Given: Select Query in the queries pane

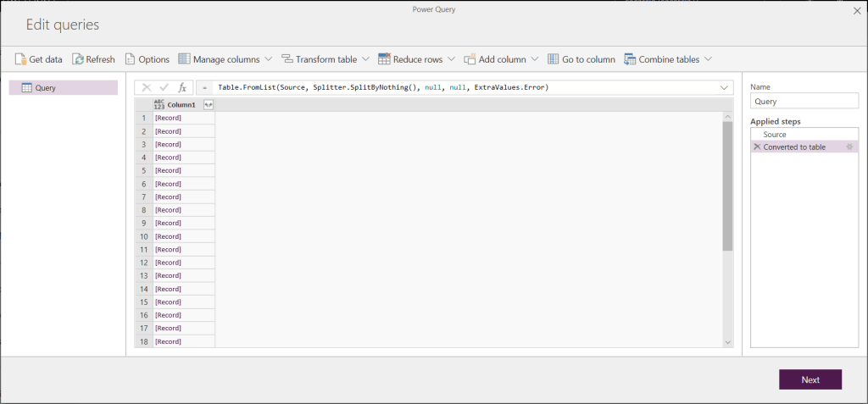Looking at the screenshot, I should point(64,87).
